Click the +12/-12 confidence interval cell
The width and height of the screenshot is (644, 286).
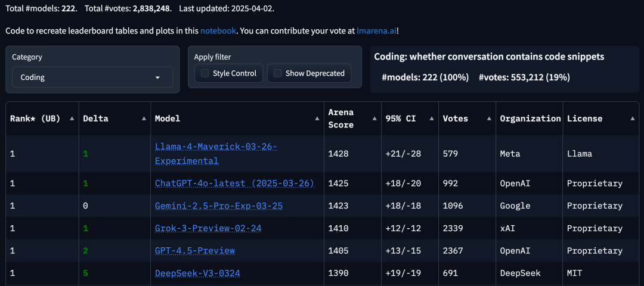click(x=410, y=228)
